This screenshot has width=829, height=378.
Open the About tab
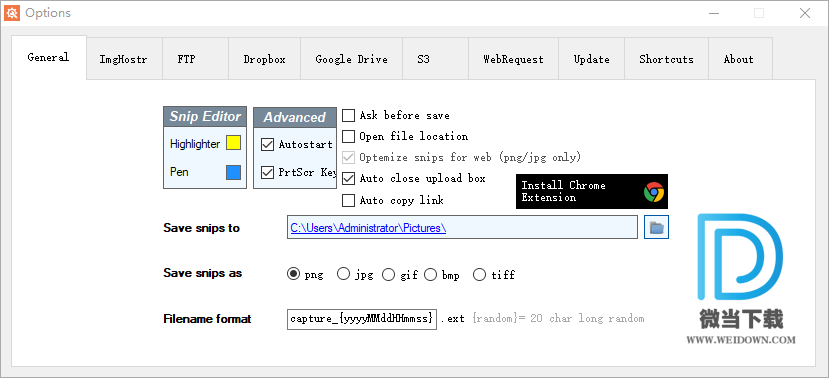(x=740, y=59)
